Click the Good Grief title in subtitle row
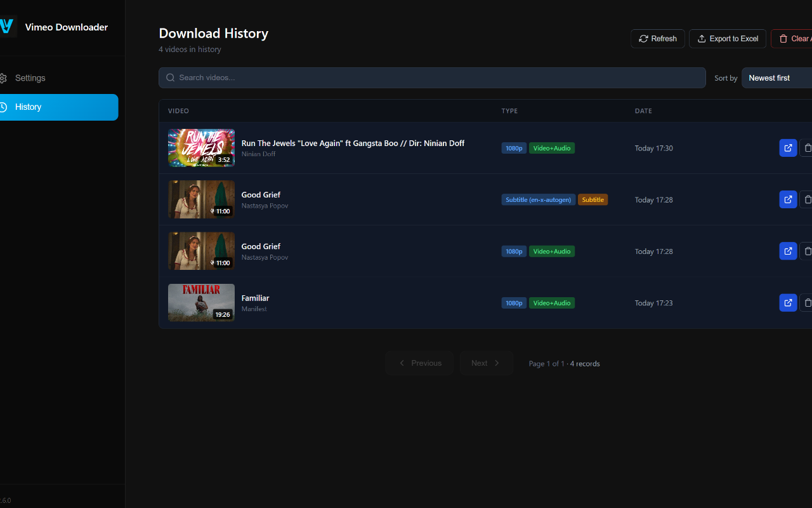Viewport: 812px width, 508px height. [261, 195]
